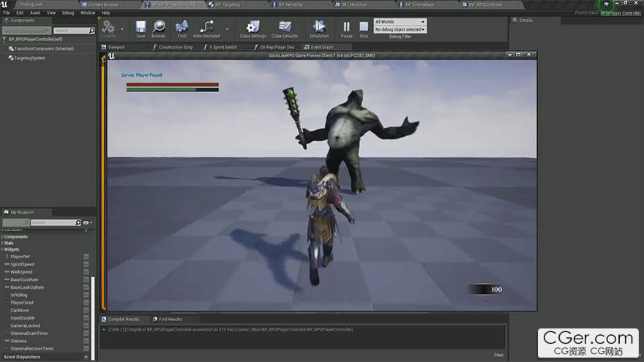Toggle PlayerRef variable visibility eye
Viewport: 644px width, 362px height.
coord(86,257)
